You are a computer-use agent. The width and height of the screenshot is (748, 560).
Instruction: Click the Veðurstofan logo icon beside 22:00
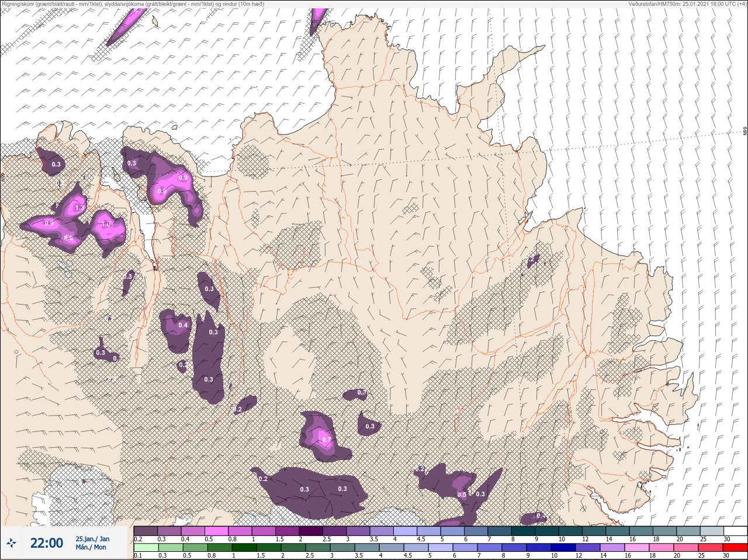(x=12, y=543)
